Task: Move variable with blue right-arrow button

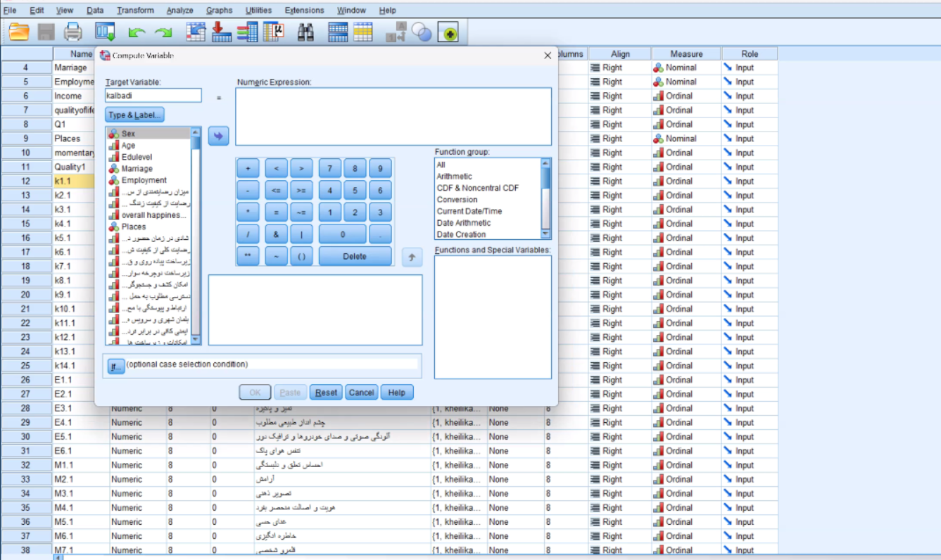Action: click(x=218, y=136)
